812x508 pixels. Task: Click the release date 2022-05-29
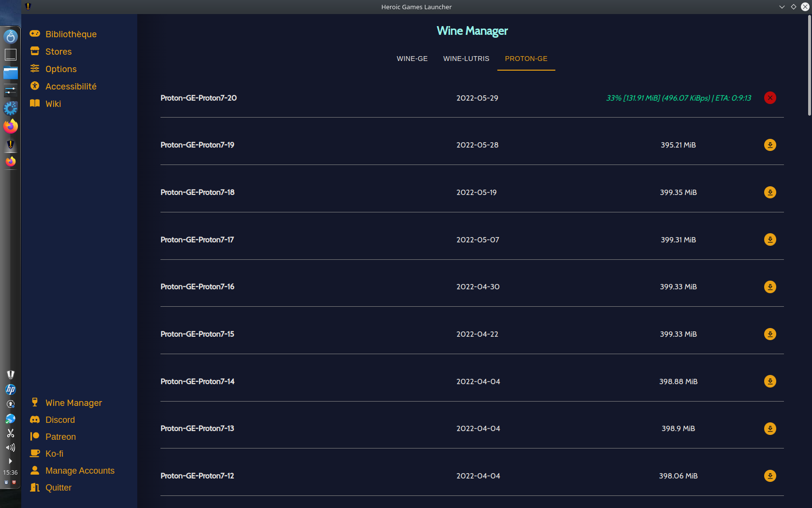tap(478, 98)
